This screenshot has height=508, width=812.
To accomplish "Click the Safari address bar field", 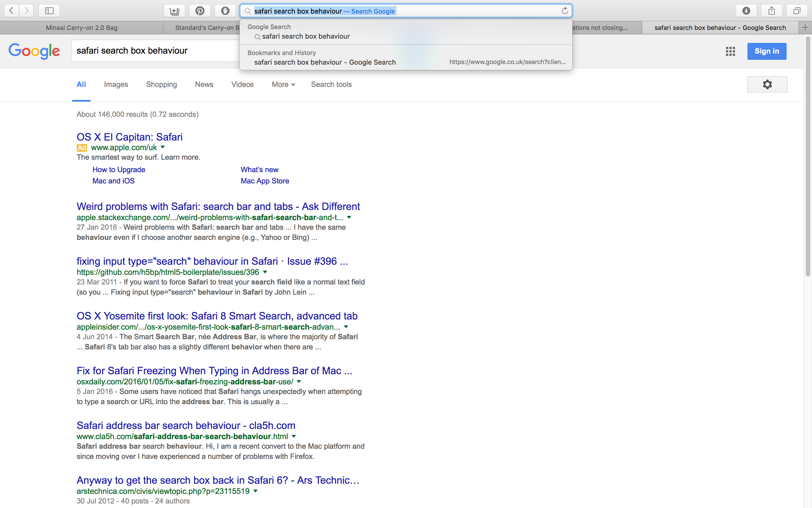I will pos(406,11).
